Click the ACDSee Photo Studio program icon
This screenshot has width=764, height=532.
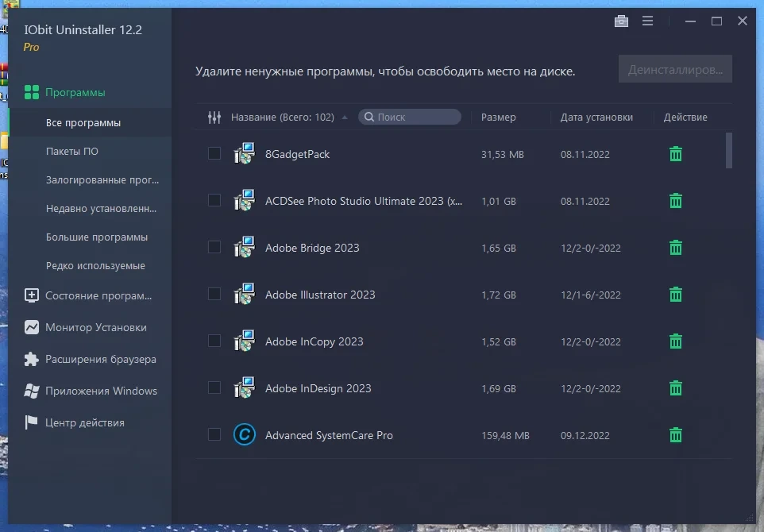(x=244, y=200)
